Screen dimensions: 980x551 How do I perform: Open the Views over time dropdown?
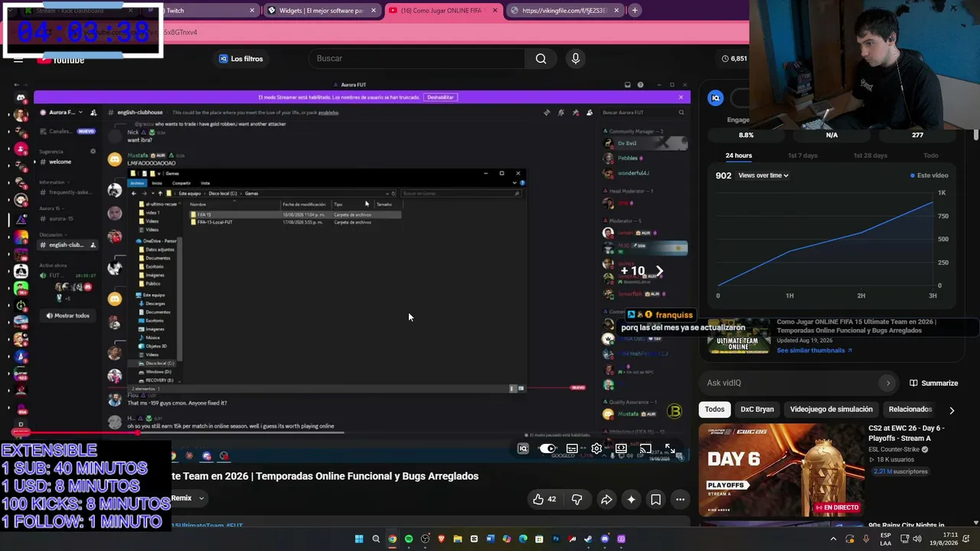(x=763, y=176)
